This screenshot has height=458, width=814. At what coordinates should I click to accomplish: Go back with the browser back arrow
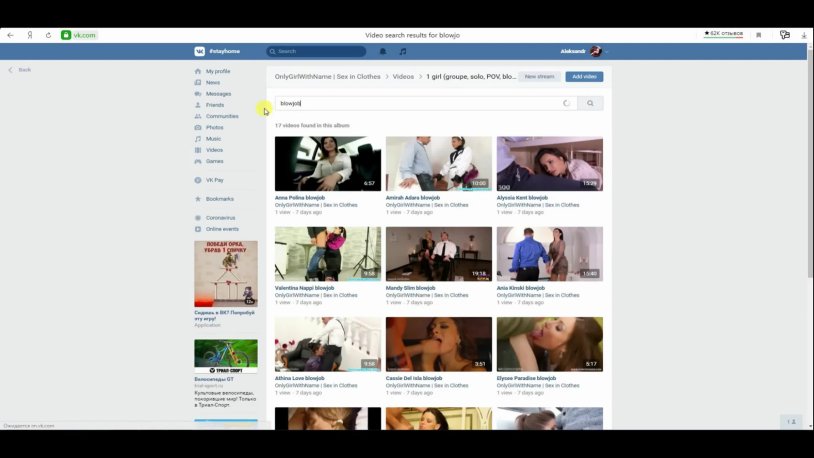coord(10,35)
